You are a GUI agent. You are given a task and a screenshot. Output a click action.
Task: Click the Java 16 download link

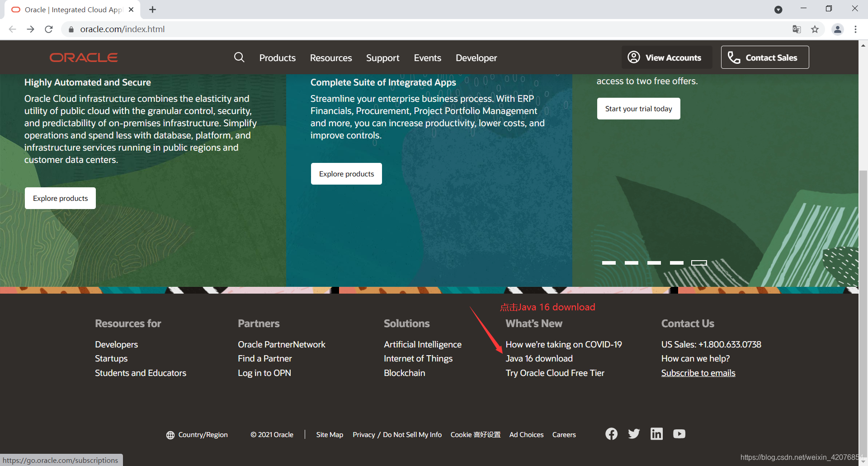(x=539, y=359)
